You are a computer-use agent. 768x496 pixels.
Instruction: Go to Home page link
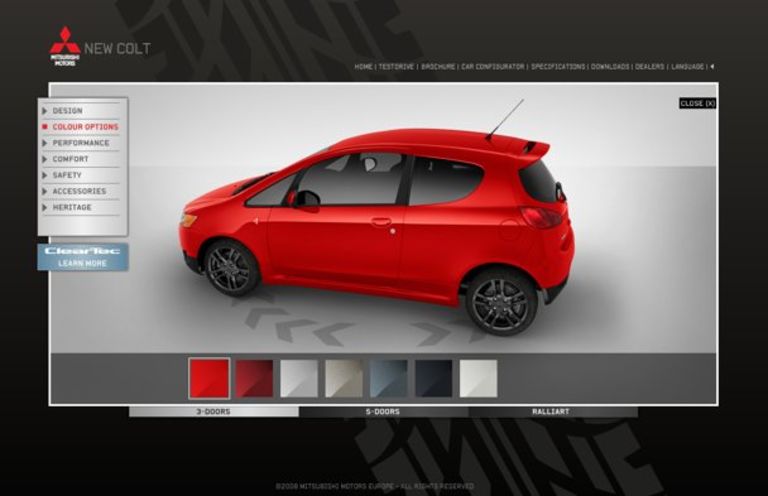point(363,67)
